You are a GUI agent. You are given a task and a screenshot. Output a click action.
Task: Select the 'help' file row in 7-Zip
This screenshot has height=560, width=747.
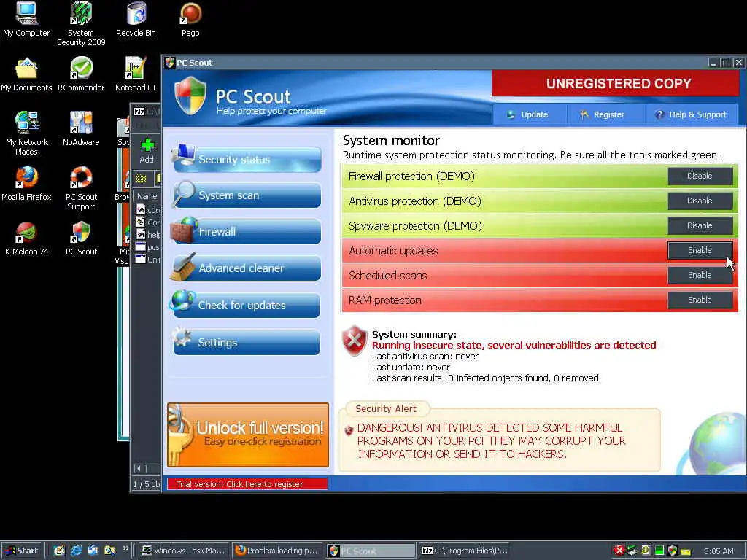pyautogui.click(x=149, y=234)
